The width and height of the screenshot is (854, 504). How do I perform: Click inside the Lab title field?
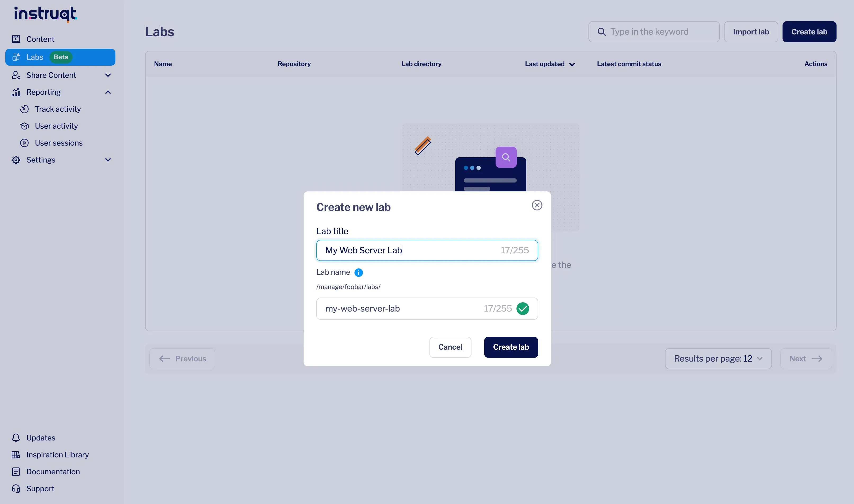pos(427,250)
